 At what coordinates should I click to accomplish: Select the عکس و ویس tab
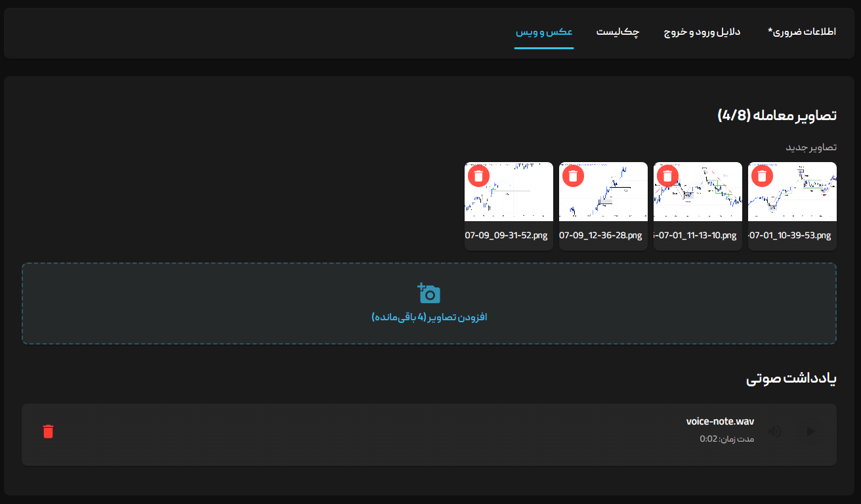(544, 32)
